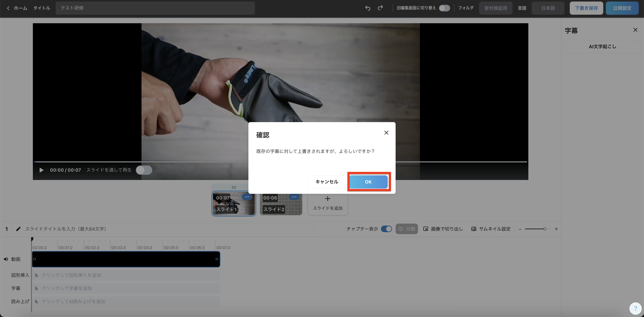Click the zoom-in plus icon
The image size is (644, 317).
pyautogui.click(x=556, y=229)
